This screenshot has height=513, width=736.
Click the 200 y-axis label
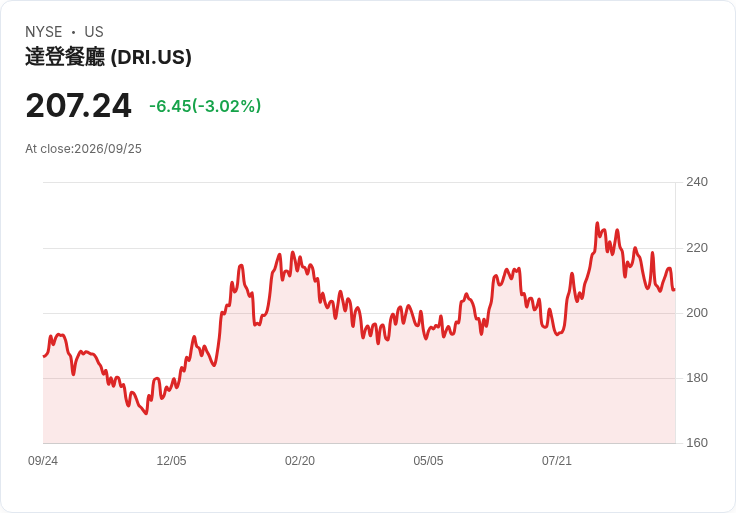tap(697, 313)
